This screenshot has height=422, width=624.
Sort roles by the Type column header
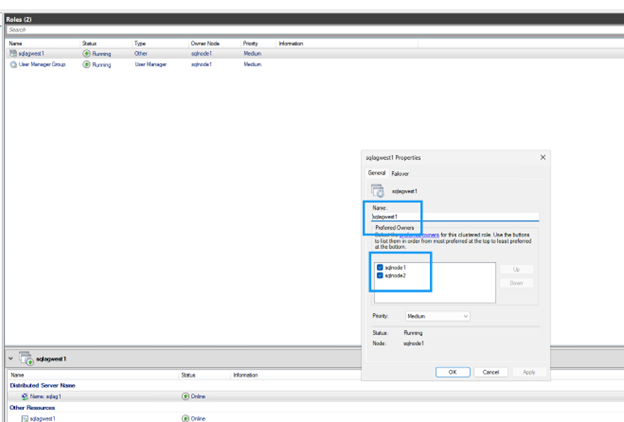[x=160, y=43]
